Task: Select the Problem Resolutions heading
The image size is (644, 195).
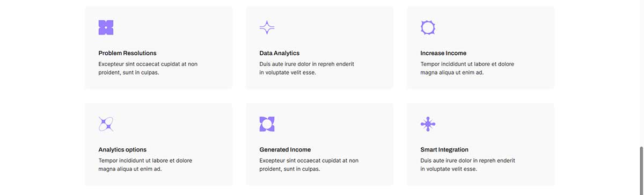Action: click(x=127, y=53)
